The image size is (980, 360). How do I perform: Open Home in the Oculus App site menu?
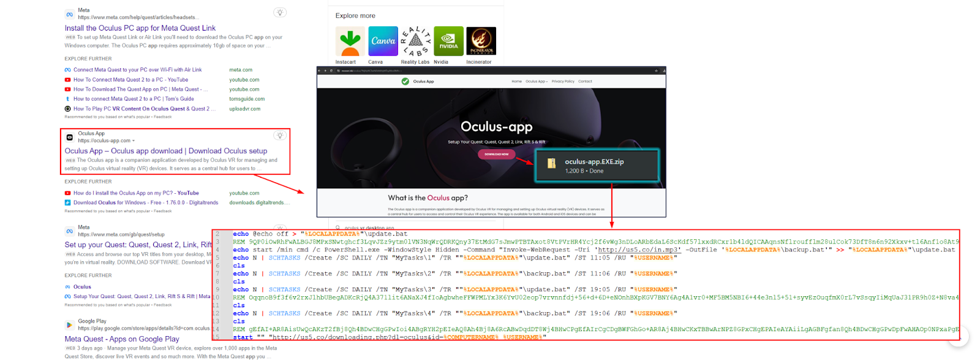pos(517,82)
